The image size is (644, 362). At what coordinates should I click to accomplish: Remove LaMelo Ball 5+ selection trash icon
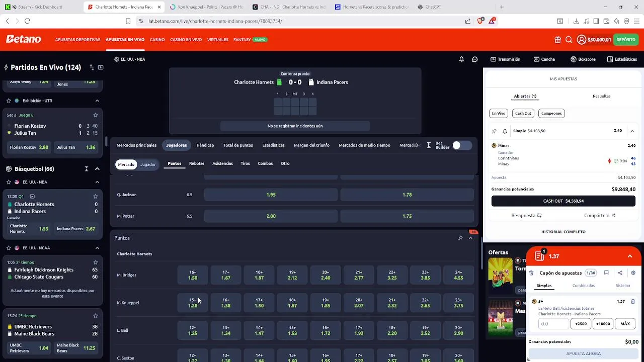(x=633, y=302)
